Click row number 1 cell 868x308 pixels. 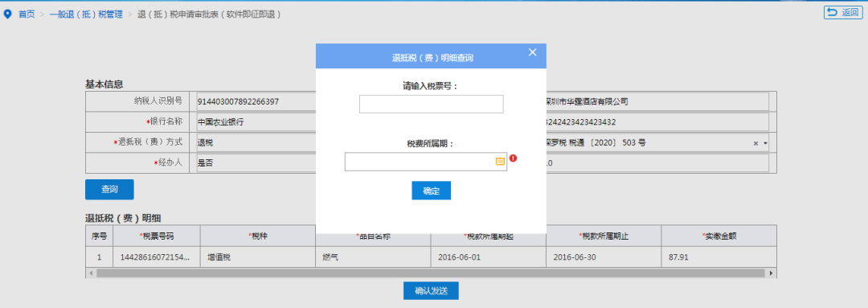[x=100, y=257]
